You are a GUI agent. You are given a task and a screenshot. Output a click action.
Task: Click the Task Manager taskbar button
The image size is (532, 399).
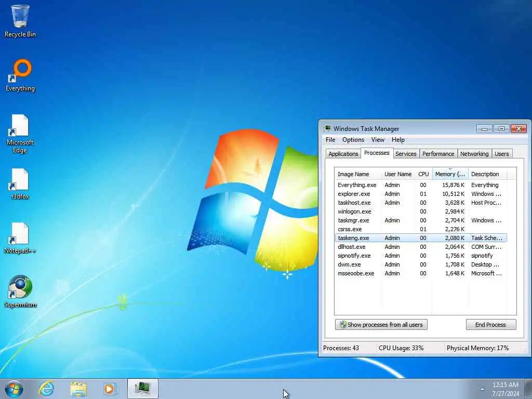coord(142,389)
